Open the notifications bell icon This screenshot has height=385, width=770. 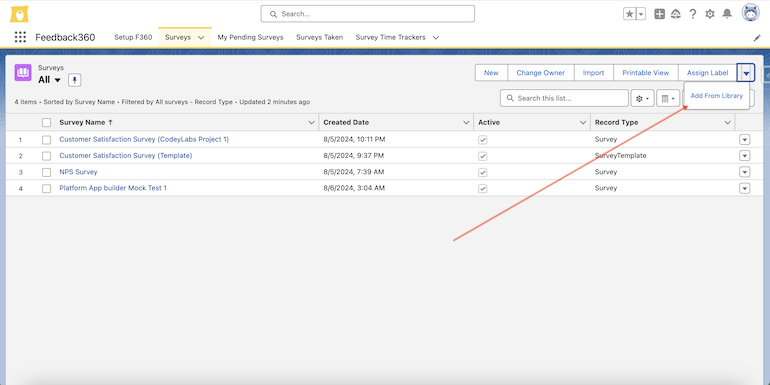click(x=727, y=14)
